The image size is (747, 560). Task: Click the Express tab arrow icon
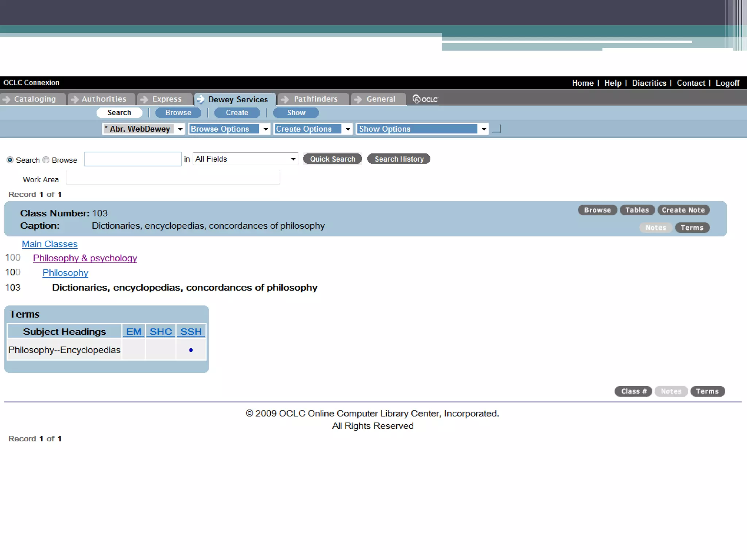(144, 99)
